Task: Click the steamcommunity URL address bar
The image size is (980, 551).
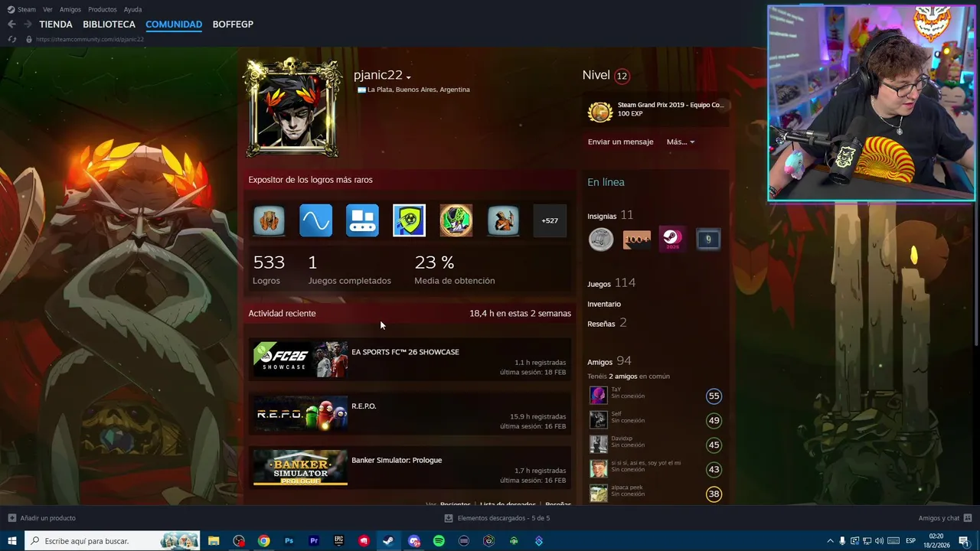Action: tap(90, 39)
